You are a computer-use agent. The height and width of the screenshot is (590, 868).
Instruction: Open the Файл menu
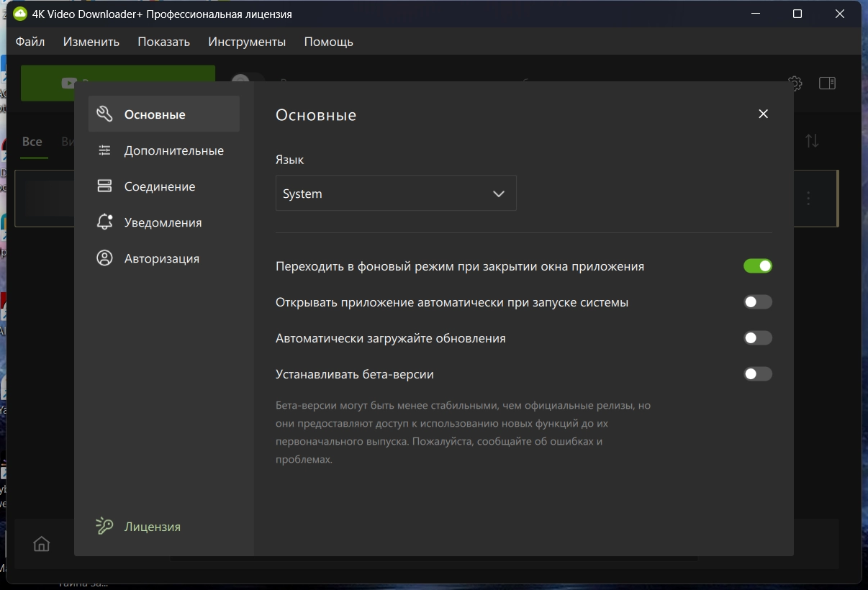30,42
